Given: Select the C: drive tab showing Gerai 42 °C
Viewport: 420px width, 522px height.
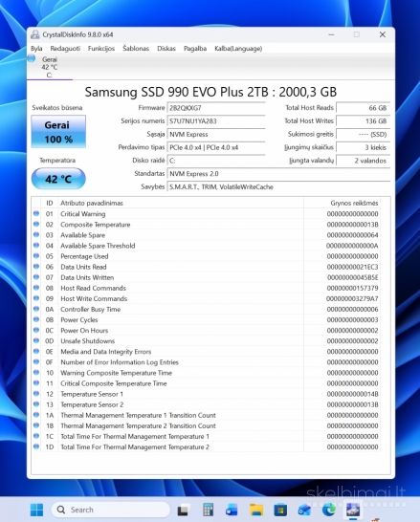Looking at the screenshot, I should [x=50, y=67].
